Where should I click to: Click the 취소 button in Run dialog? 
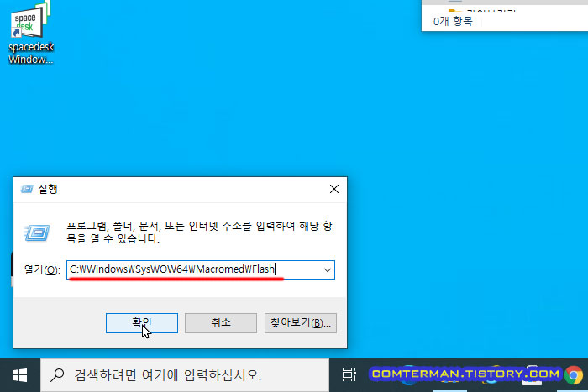tap(220, 323)
